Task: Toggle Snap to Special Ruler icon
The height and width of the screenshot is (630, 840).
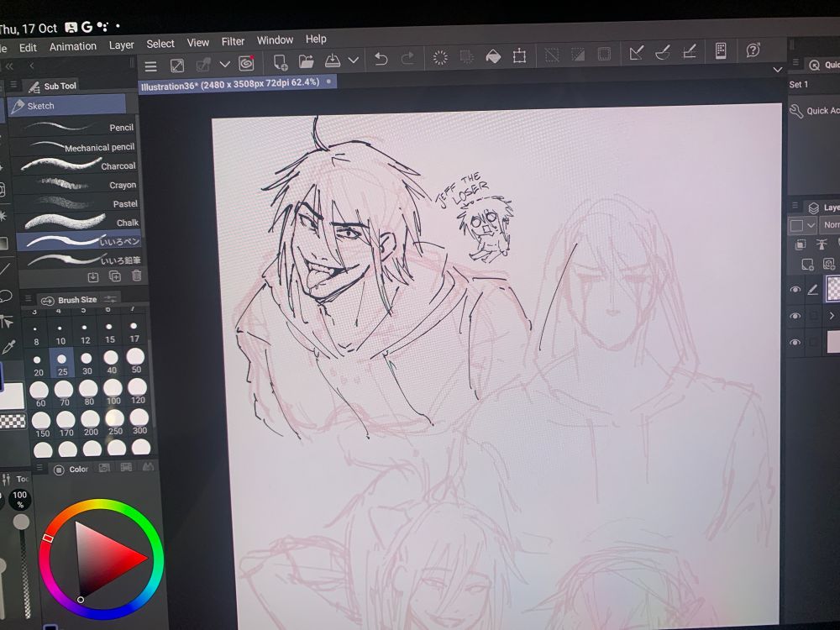Action: coord(664,52)
